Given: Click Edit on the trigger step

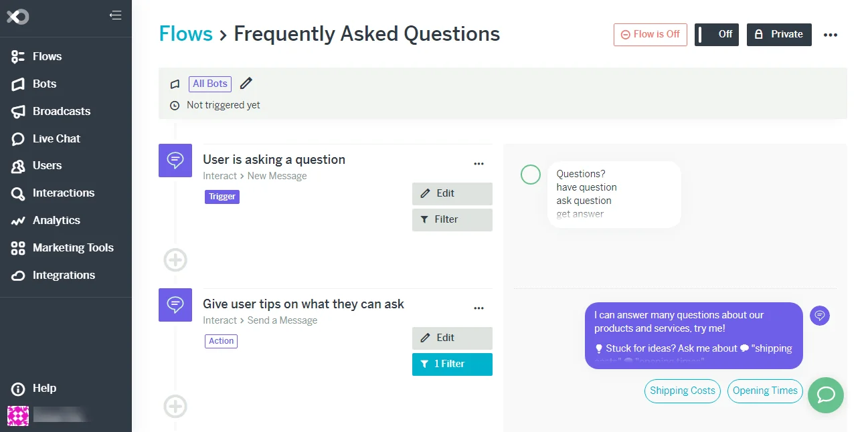Looking at the screenshot, I should pyautogui.click(x=452, y=193).
